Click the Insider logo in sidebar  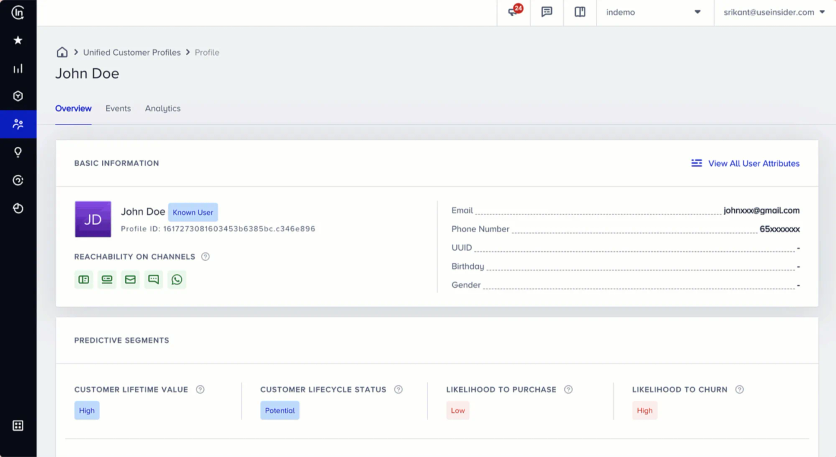(18, 12)
